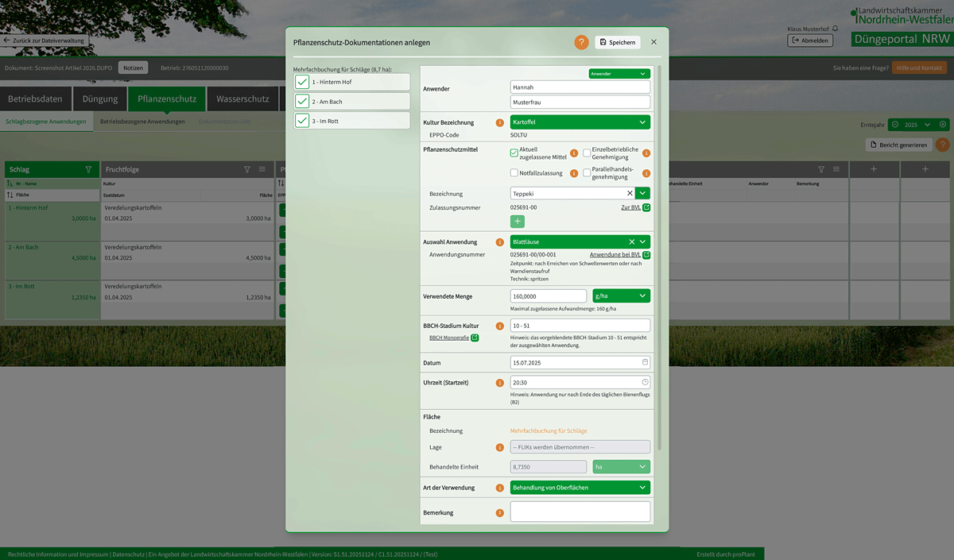Expand the Kartoffel culture dropdown
Viewport: 954px width, 560px height.
click(642, 122)
